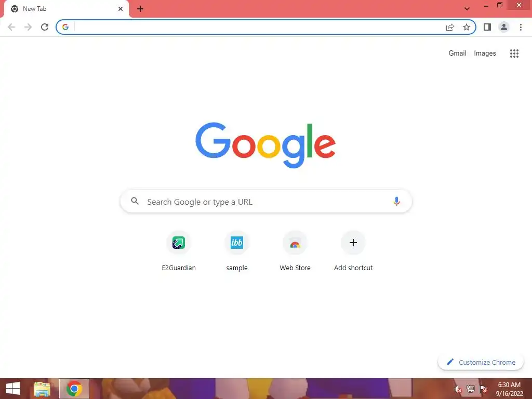The height and width of the screenshot is (399, 532).
Task: Open the Chrome three-dot menu
Action: (x=521, y=27)
